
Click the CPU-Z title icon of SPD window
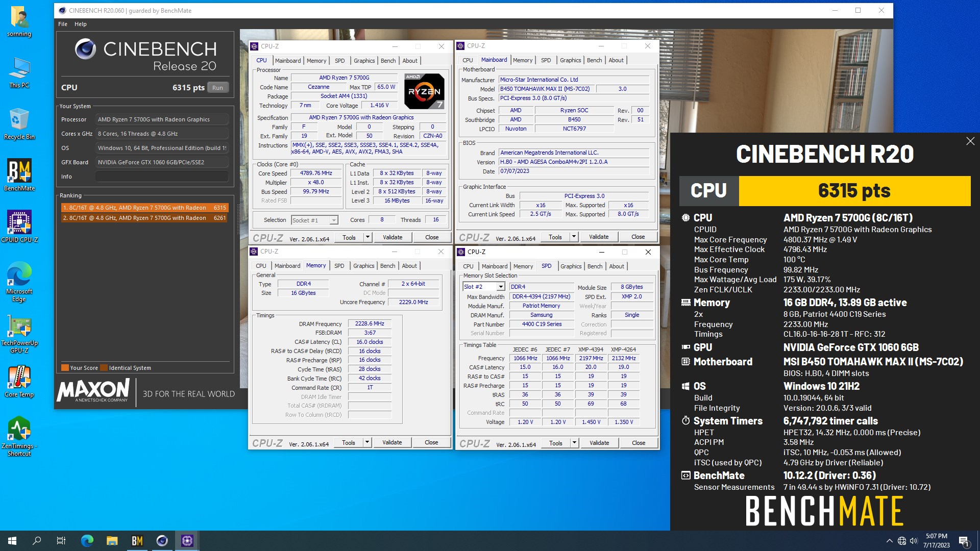tap(461, 252)
